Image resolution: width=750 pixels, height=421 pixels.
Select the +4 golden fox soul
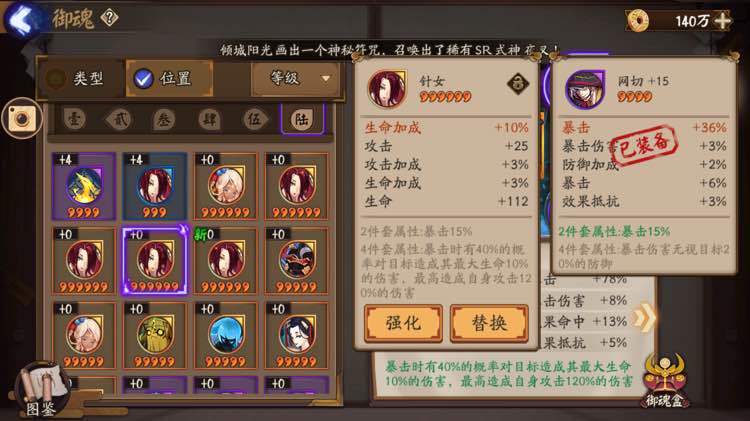coord(84,187)
